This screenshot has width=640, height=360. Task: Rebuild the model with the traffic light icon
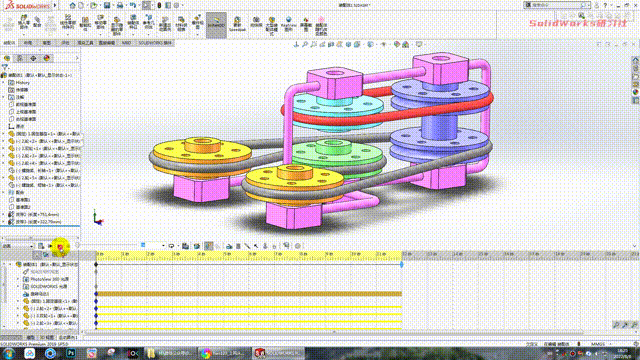pos(159,5)
